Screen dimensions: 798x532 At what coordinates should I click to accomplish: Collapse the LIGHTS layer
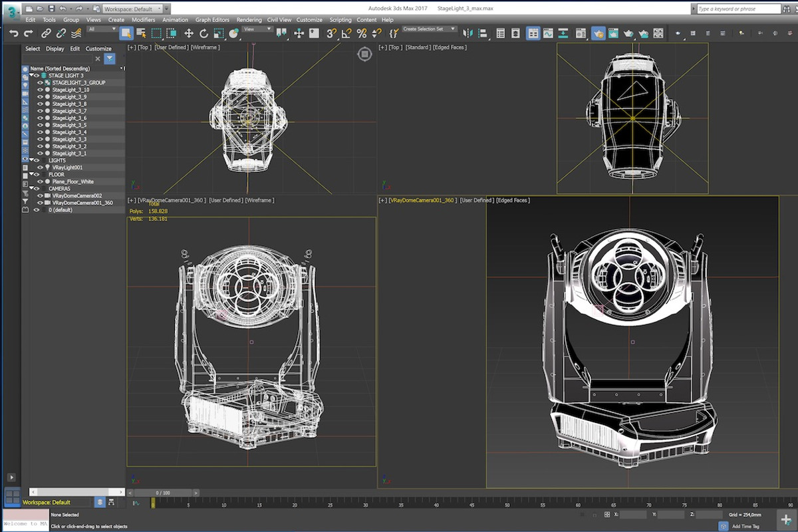point(31,160)
